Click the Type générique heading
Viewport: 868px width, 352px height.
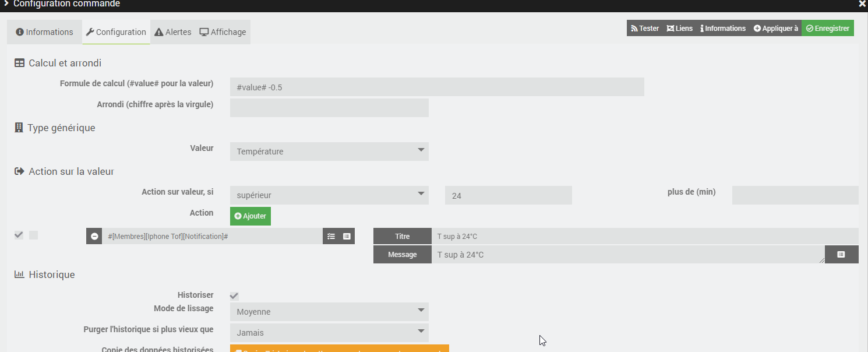click(55, 128)
